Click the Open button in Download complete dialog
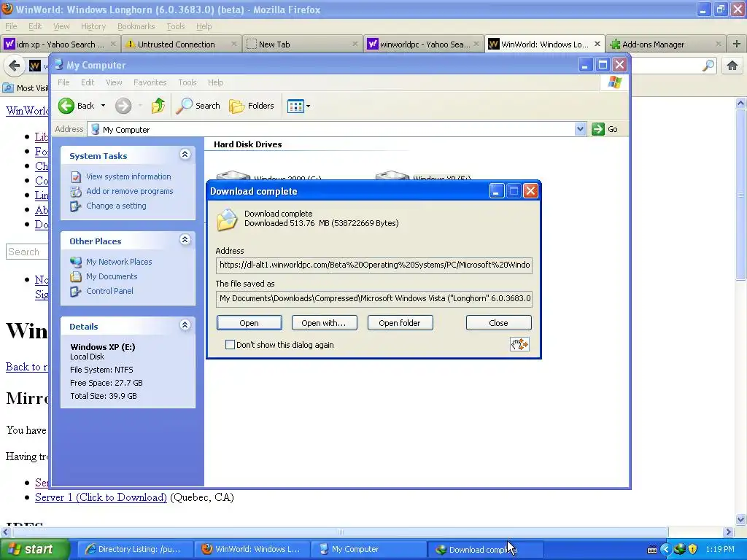 [249, 323]
